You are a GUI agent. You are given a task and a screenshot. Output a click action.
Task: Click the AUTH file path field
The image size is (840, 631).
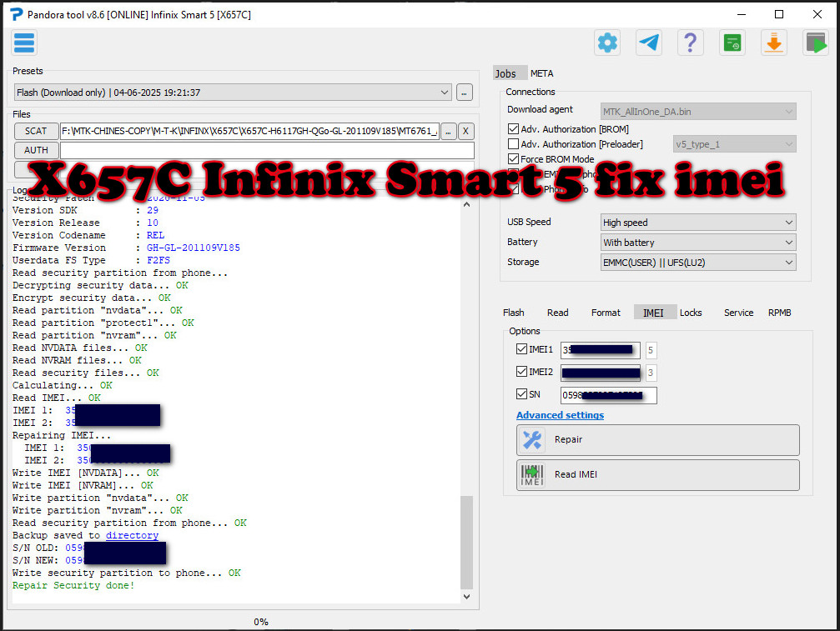tap(267, 150)
